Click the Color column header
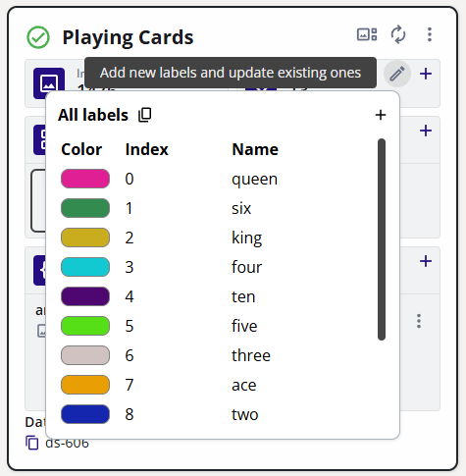The image size is (466, 476). [x=81, y=149]
